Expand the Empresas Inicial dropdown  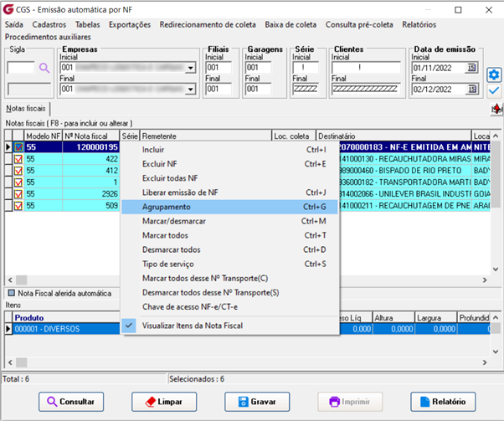191,68
